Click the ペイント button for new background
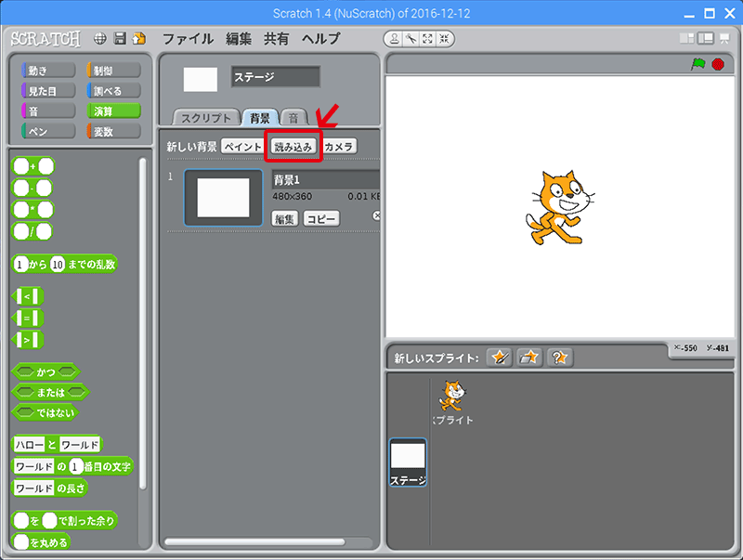Image resolution: width=743 pixels, height=560 pixels. click(x=242, y=147)
